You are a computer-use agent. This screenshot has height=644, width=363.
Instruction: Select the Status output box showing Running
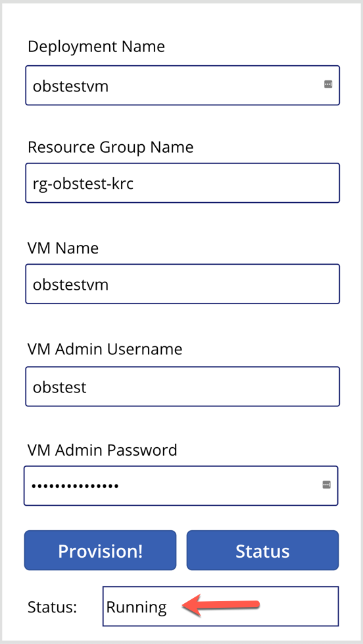point(221,606)
